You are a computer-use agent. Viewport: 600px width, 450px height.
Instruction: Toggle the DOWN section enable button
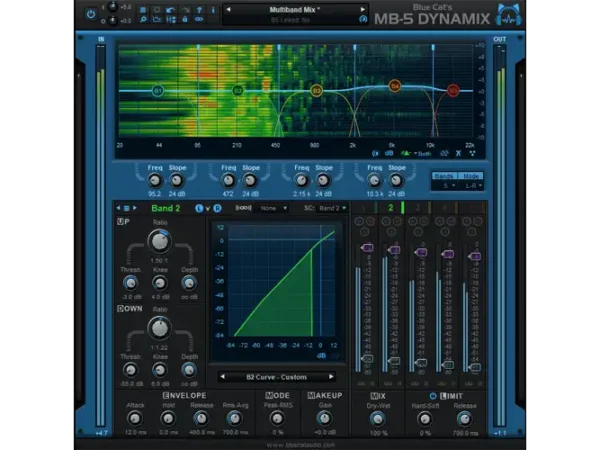[x=120, y=308]
